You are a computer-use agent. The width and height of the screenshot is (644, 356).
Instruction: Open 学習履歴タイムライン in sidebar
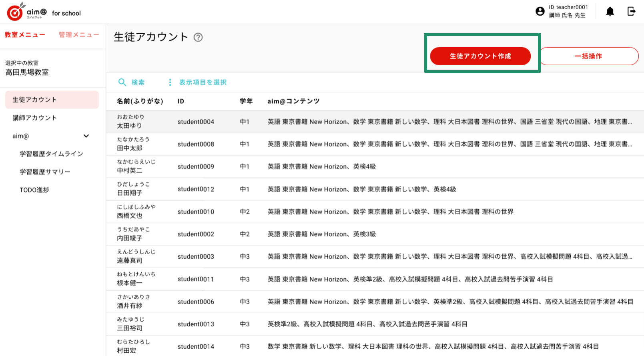pos(52,154)
